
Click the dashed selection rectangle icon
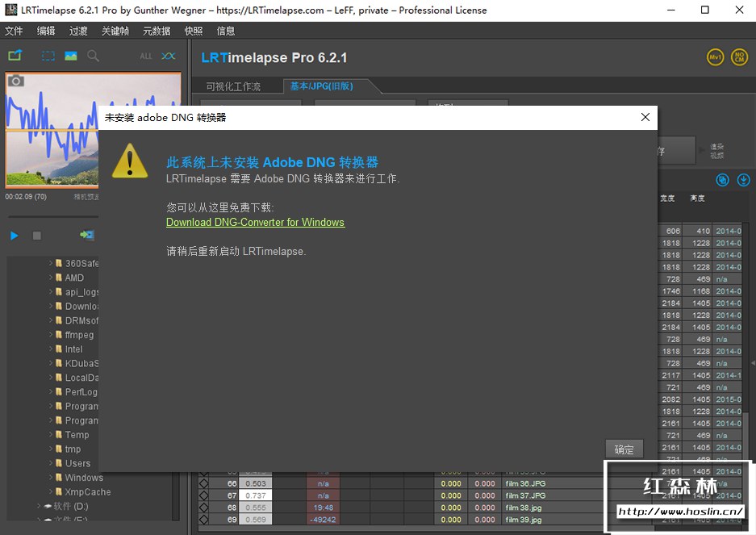(48, 56)
